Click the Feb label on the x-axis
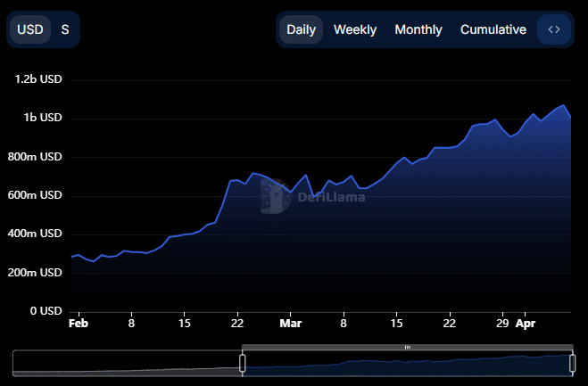This screenshot has height=386, width=588. [x=79, y=324]
